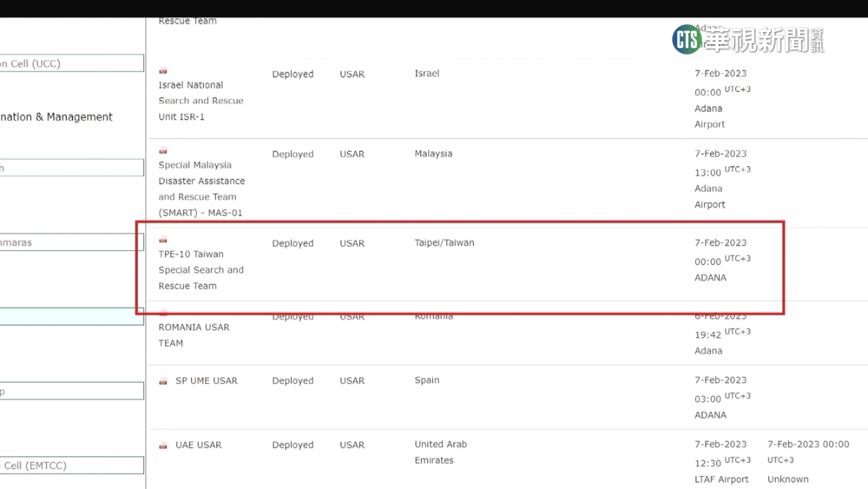Open the SP UME USAR team entry
The height and width of the screenshot is (489, 868).
click(206, 380)
